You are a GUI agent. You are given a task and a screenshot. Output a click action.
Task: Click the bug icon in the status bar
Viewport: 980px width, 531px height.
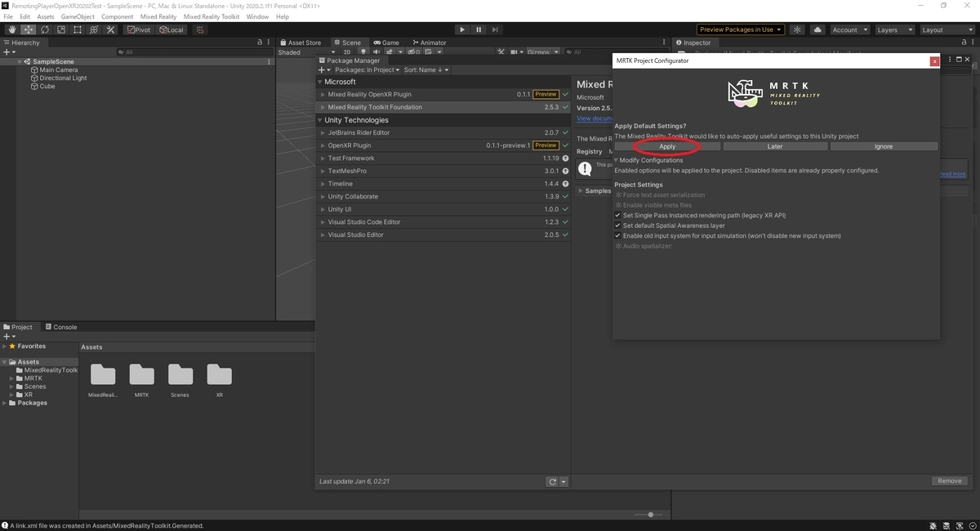click(933, 525)
